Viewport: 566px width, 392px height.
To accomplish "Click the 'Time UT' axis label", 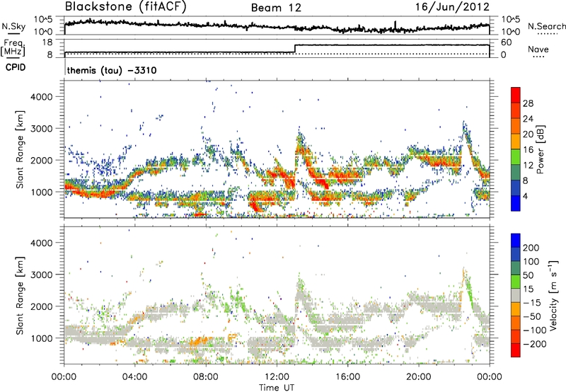I will [277, 388].
